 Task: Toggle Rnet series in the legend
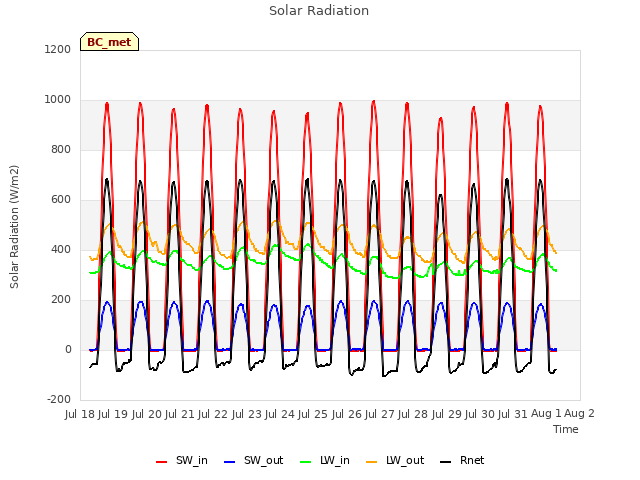tap(462, 460)
